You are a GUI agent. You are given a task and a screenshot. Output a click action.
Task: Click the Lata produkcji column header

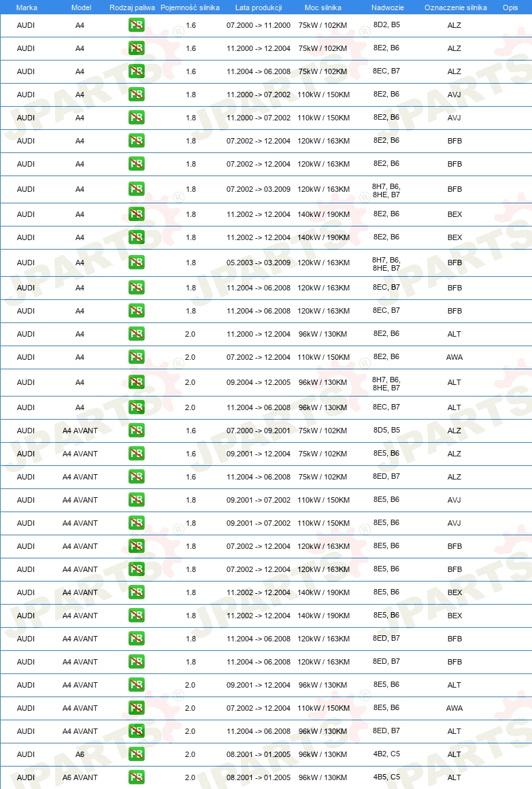tap(259, 7)
